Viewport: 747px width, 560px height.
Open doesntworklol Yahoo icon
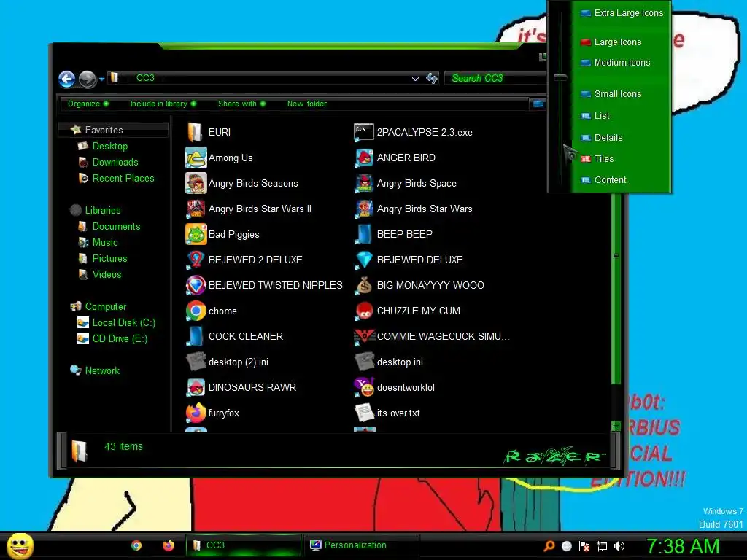(365, 387)
